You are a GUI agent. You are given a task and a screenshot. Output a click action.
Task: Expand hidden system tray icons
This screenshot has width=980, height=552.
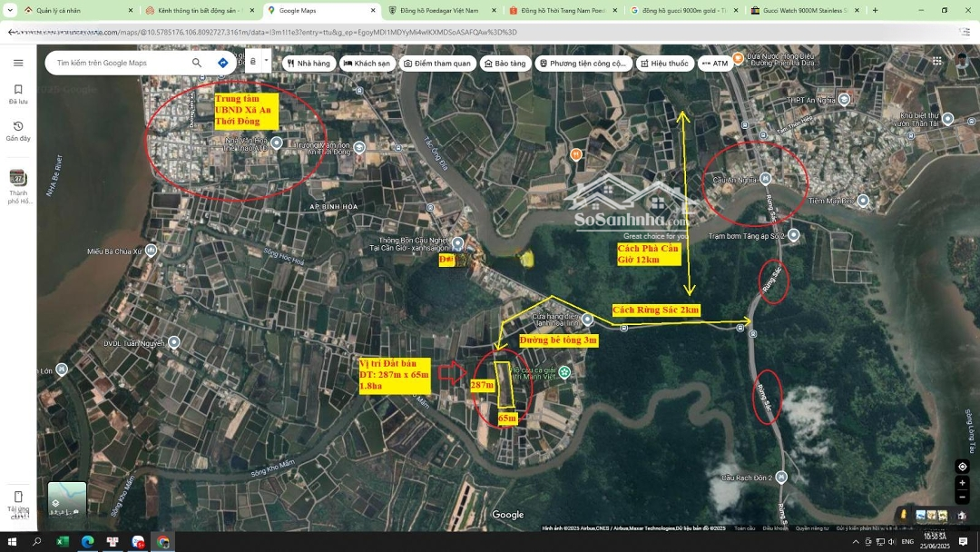pyautogui.click(x=855, y=542)
